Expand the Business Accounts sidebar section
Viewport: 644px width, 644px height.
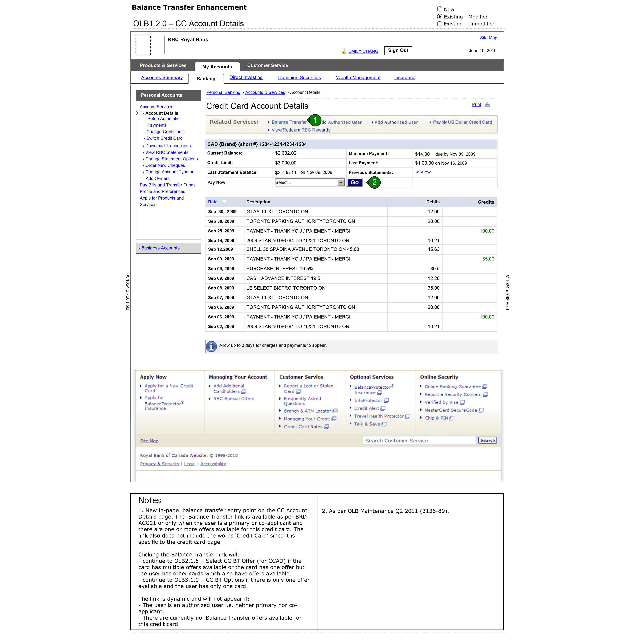[x=168, y=248]
